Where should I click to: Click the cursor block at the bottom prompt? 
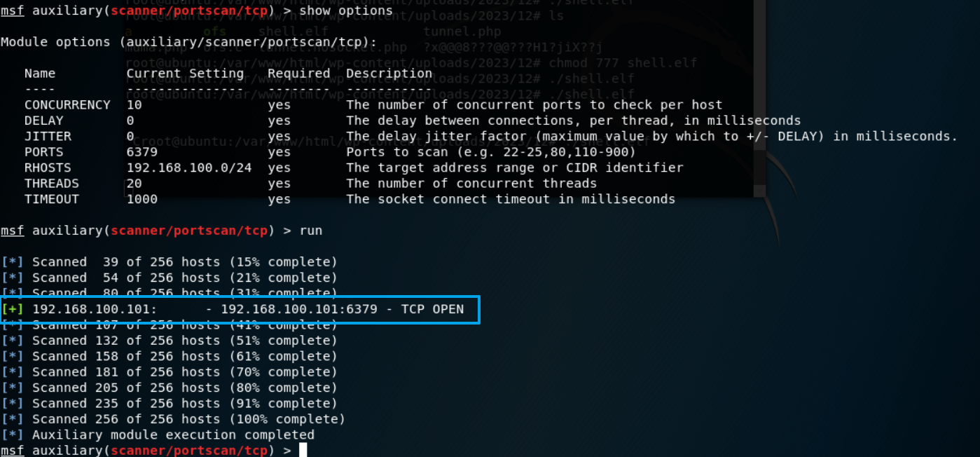pyautogui.click(x=303, y=450)
